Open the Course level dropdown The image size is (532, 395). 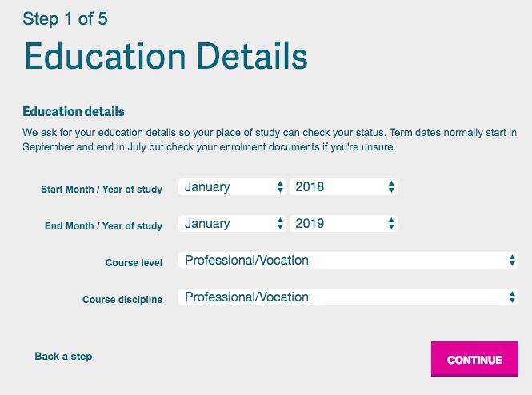click(x=348, y=261)
